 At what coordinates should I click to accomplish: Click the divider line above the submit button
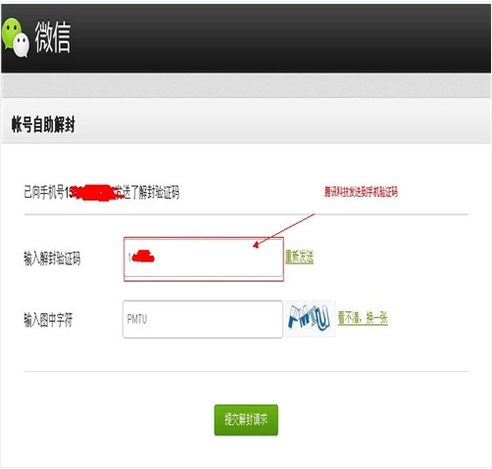click(x=246, y=371)
